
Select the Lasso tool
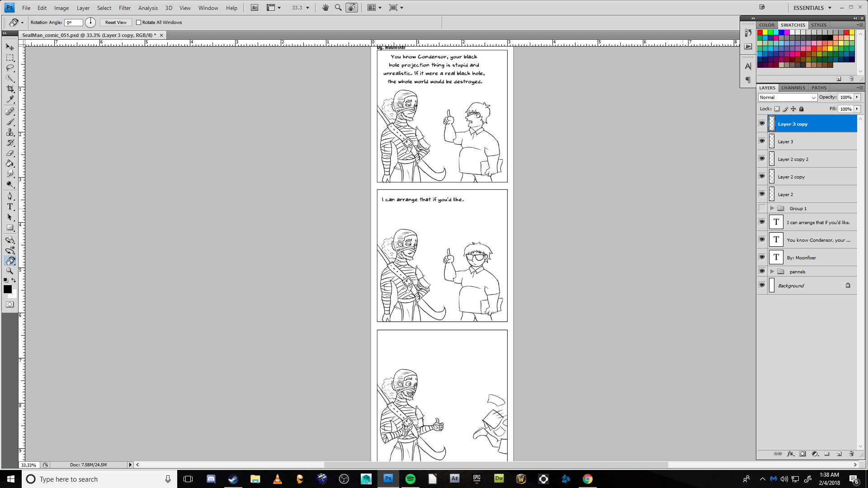[10, 68]
